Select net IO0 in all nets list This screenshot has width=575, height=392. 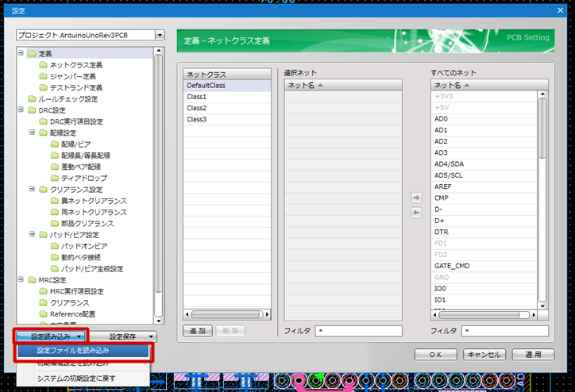click(x=484, y=289)
